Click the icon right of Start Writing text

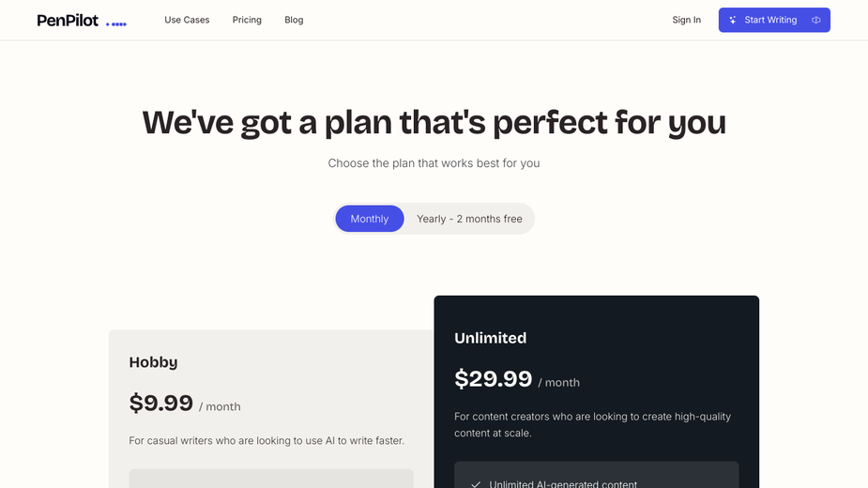pos(816,20)
